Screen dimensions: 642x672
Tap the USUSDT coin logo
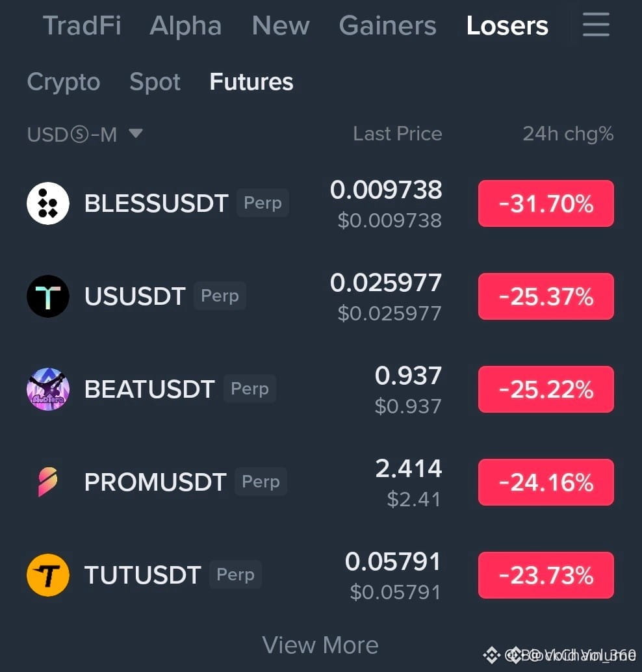point(48,296)
